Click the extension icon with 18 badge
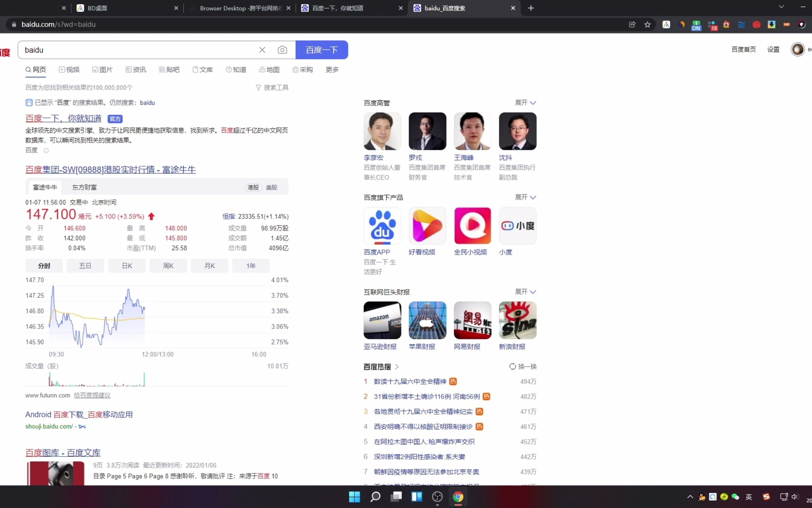This screenshot has width=812, height=508. tap(712, 25)
